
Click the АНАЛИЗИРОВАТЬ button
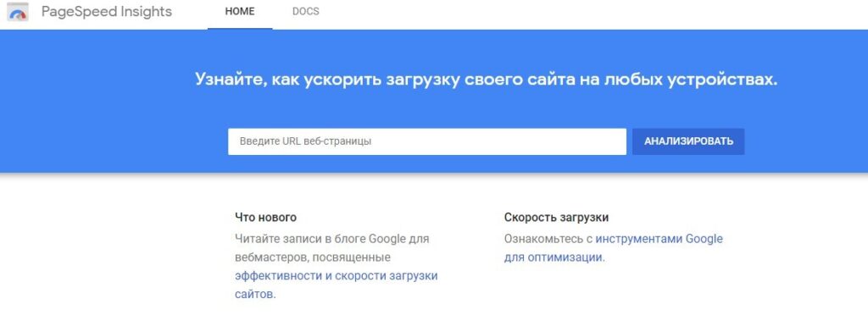[688, 141]
